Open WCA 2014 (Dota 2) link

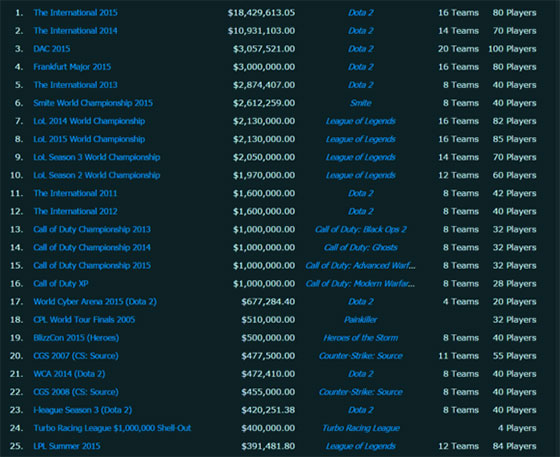point(69,374)
